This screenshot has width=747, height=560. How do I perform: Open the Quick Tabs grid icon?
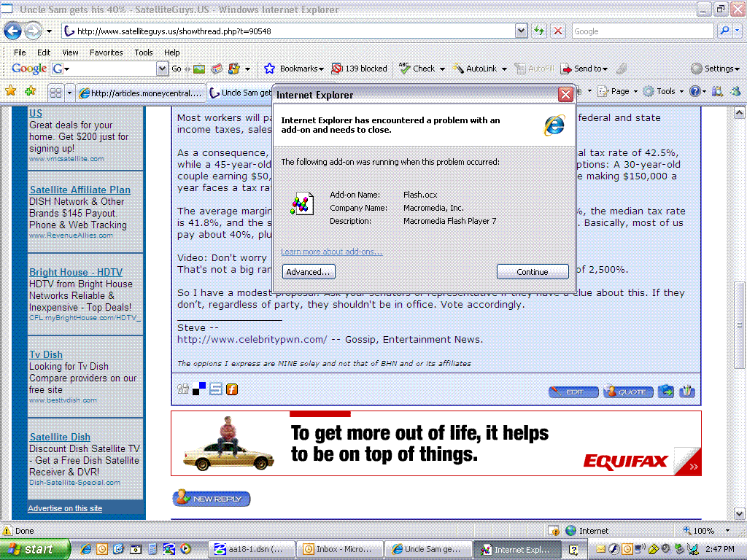coord(55,93)
